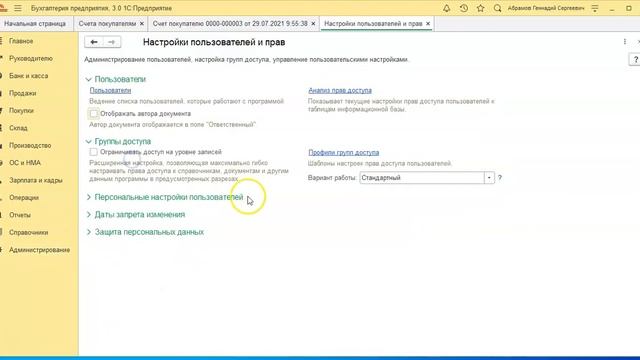The image size is (640, 360).
Task: Open the Склад sidebar section
Action: [18, 128]
